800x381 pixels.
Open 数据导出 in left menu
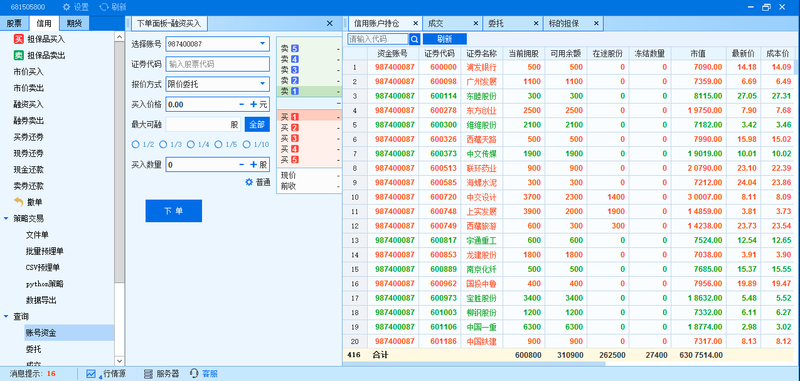[41, 300]
